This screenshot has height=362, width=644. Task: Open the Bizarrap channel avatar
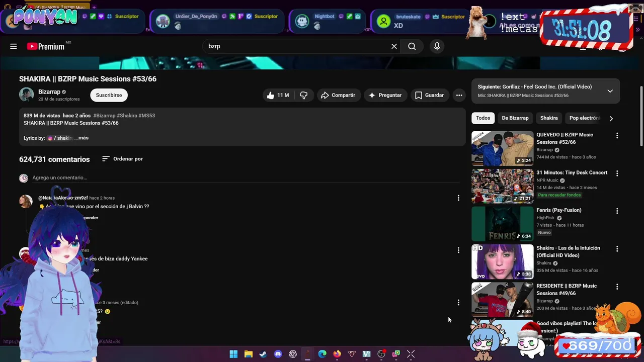(x=26, y=95)
